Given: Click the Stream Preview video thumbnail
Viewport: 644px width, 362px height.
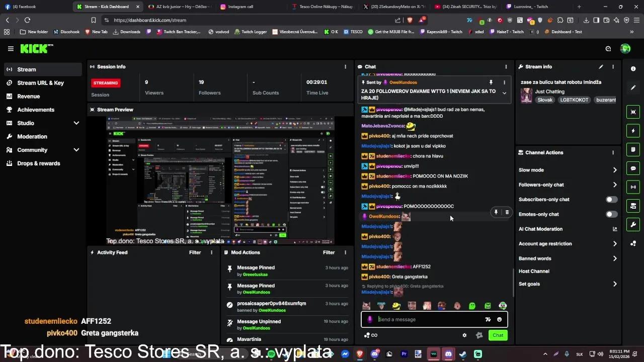Looking at the screenshot, I should [220, 180].
